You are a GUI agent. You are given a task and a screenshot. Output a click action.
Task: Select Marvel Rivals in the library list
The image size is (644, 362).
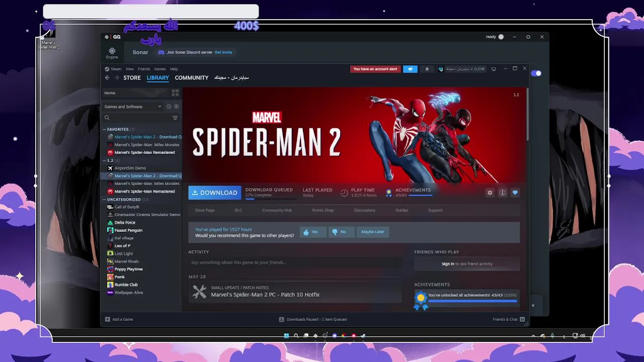click(x=126, y=261)
